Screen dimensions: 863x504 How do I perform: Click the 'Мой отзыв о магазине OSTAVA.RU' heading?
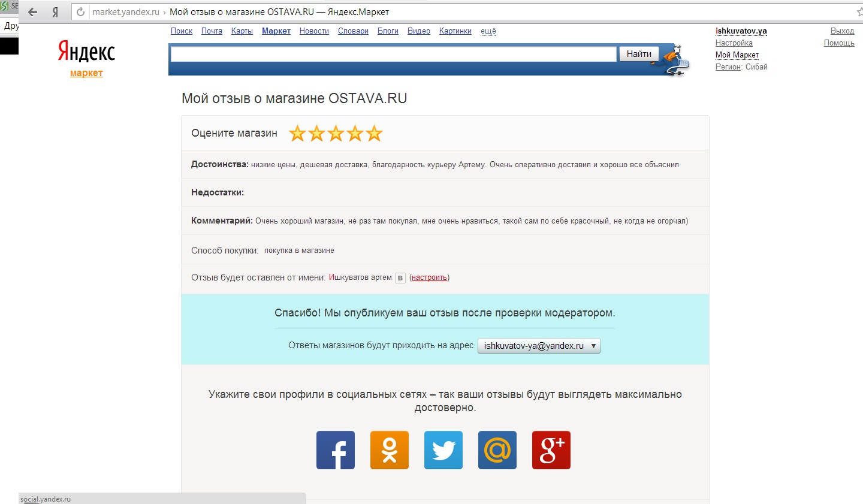(294, 98)
